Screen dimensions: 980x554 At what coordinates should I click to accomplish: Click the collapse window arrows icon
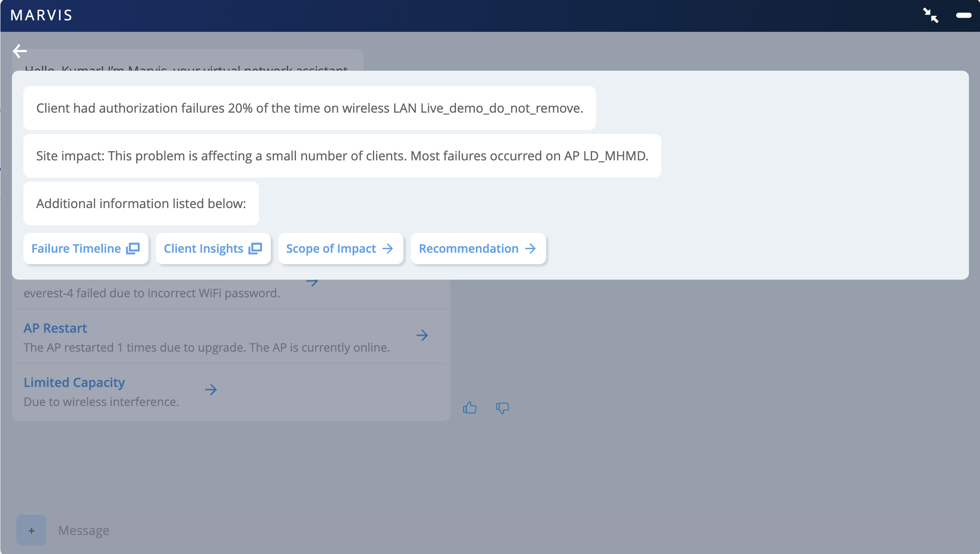(x=931, y=15)
